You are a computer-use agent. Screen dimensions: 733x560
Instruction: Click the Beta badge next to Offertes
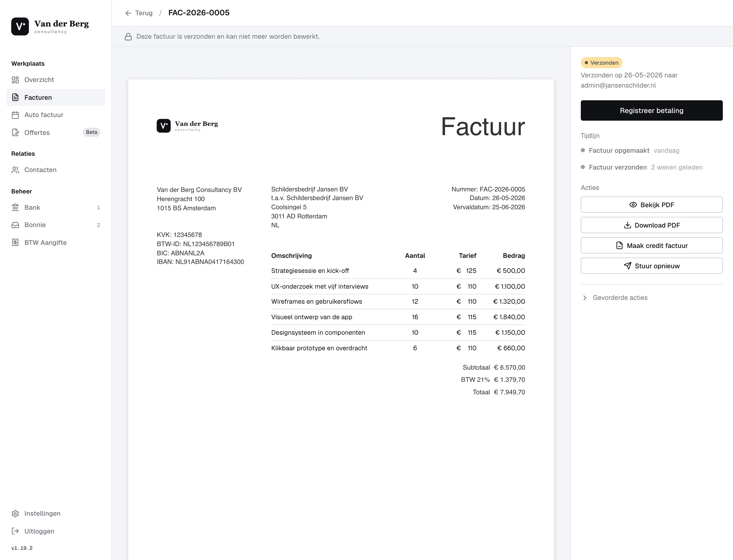click(x=91, y=132)
